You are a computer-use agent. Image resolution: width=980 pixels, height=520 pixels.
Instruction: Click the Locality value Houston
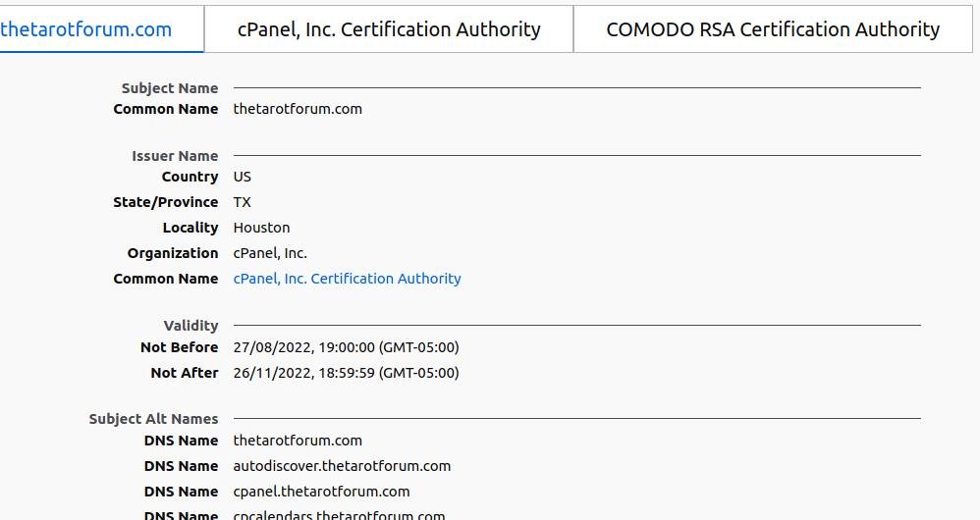(261, 228)
